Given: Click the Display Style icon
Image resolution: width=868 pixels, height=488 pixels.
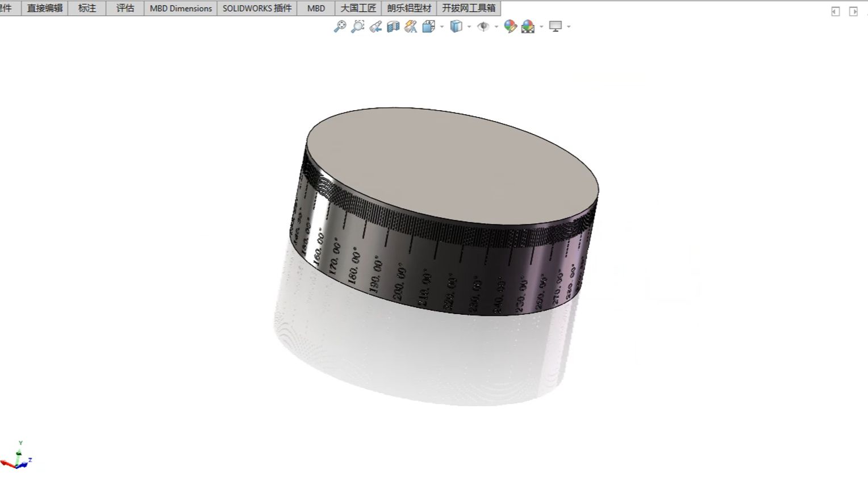Looking at the screenshot, I should click(x=456, y=26).
